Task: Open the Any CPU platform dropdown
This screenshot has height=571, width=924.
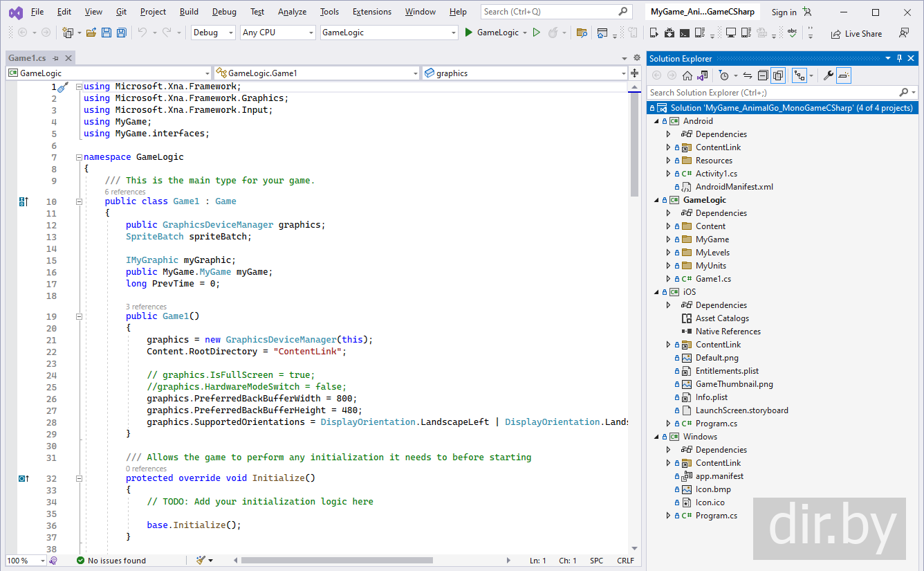Action: click(x=277, y=33)
